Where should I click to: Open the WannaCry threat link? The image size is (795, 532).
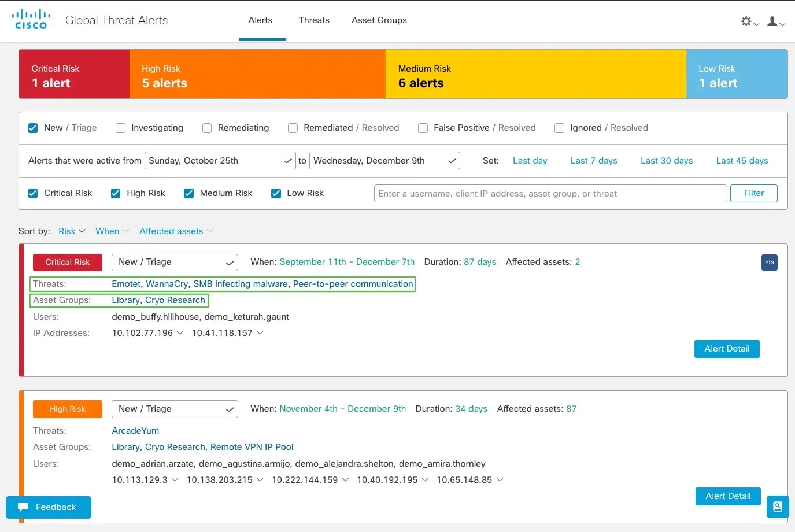coord(167,284)
